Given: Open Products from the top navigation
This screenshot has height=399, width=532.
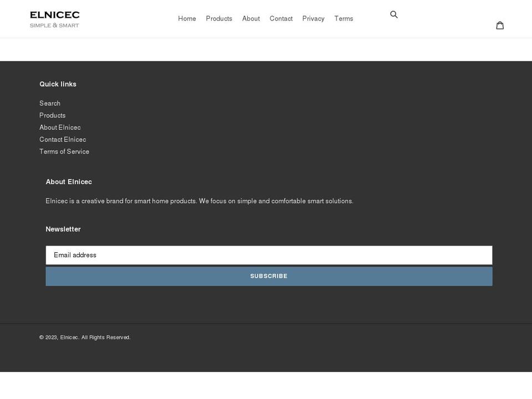Looking at the screenshot, I should tap(219, 18).
